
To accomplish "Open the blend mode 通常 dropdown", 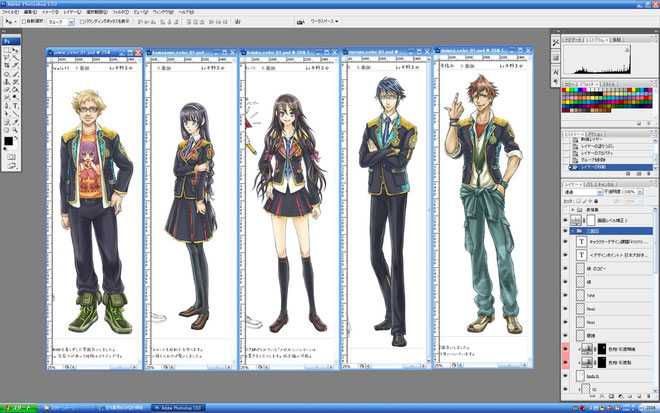I will (x=600, y=192).
